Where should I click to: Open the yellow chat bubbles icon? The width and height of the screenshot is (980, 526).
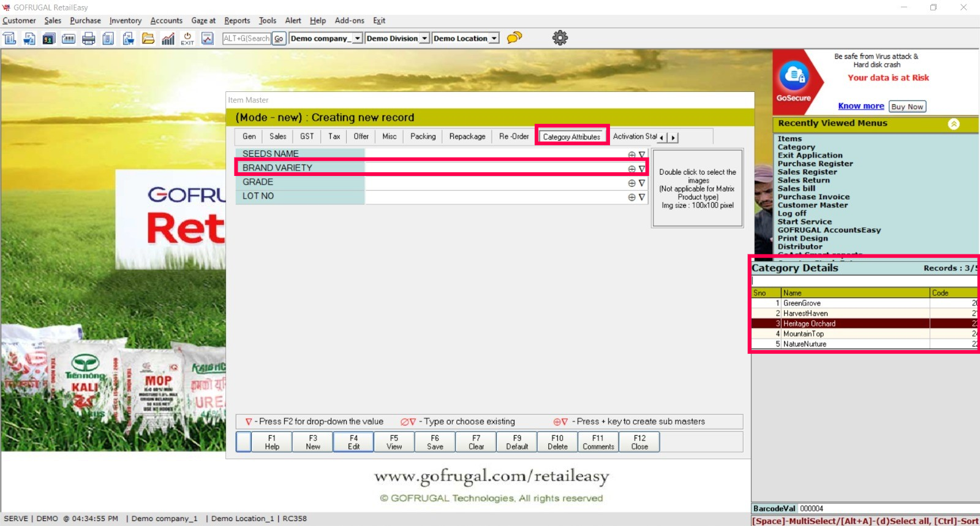click(x=514, y=37)
